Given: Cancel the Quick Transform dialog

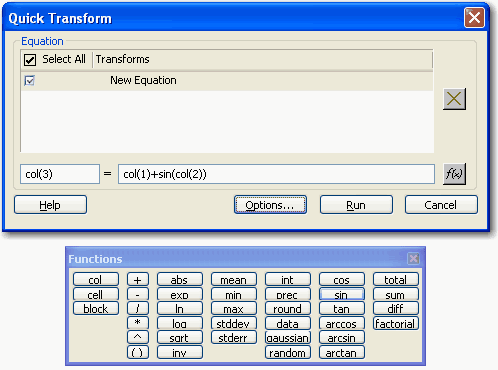Looking at the screenshot, I should pos(441,205).
